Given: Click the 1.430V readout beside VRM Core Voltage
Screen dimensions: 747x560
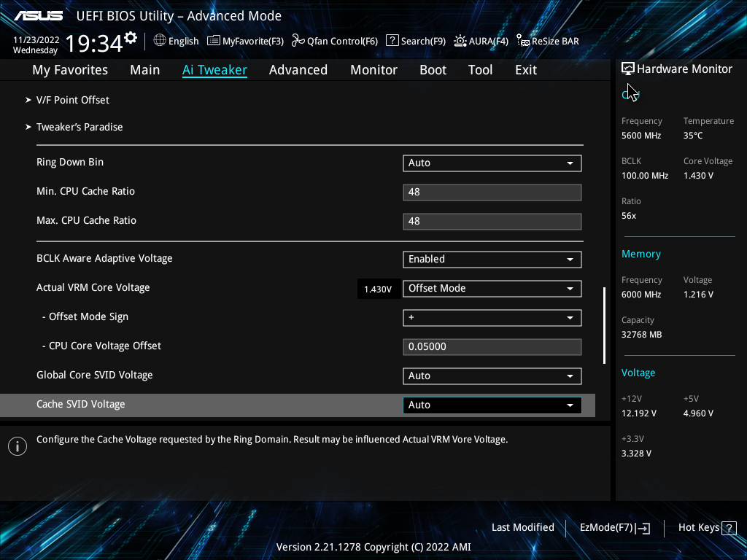Looking at the screenshot, I should coord(378,289).
